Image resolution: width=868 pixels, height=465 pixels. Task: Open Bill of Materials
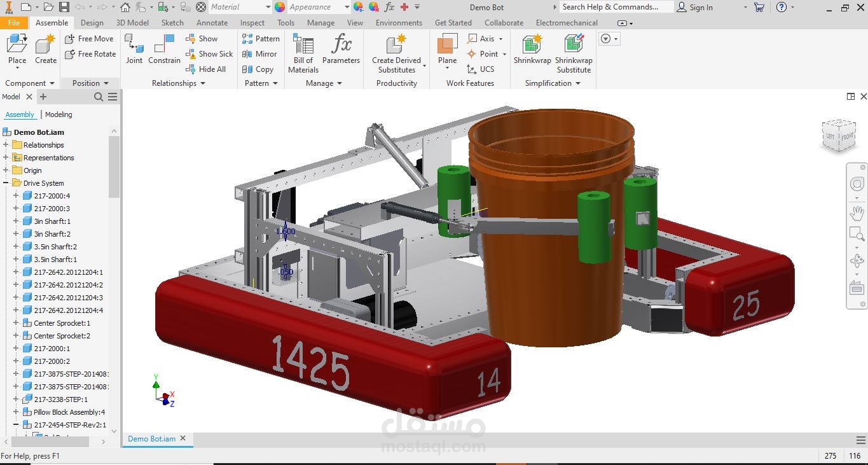(303, 53)
